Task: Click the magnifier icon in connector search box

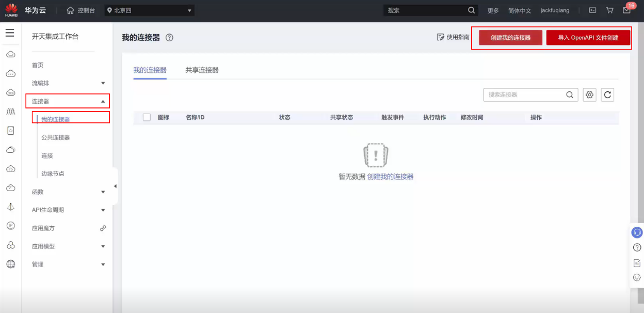Action: tap(570, 95)
